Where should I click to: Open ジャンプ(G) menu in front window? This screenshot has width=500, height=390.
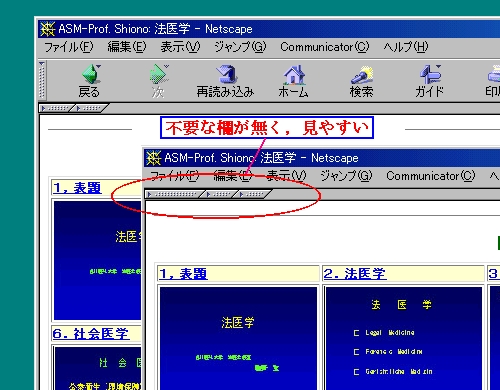point(346,176)
